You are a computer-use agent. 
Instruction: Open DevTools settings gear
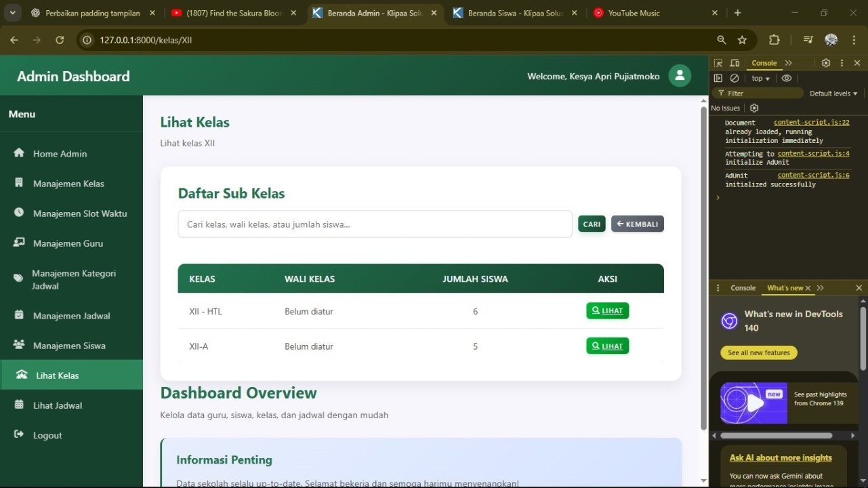826,63
